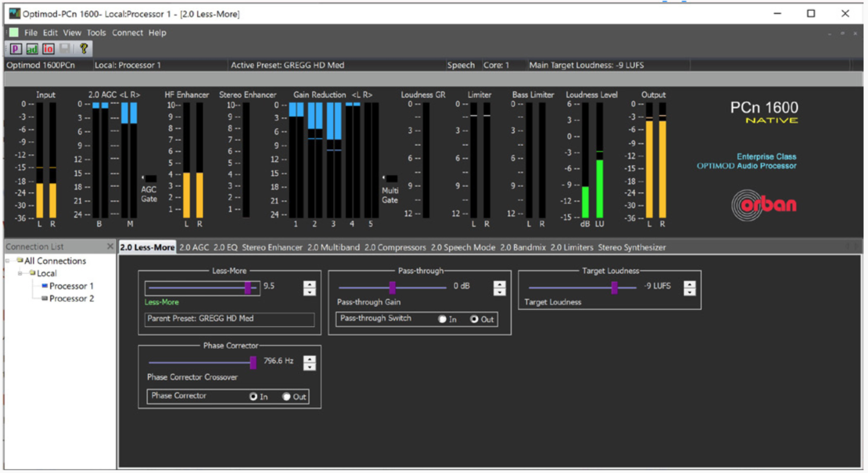Click the Orban logo

(764, 205)
